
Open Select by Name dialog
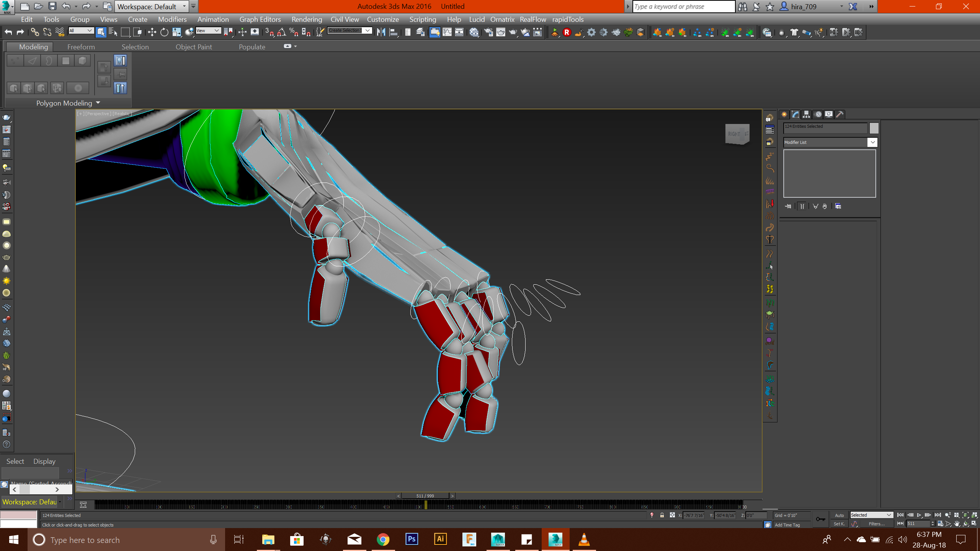pos(113,33)
